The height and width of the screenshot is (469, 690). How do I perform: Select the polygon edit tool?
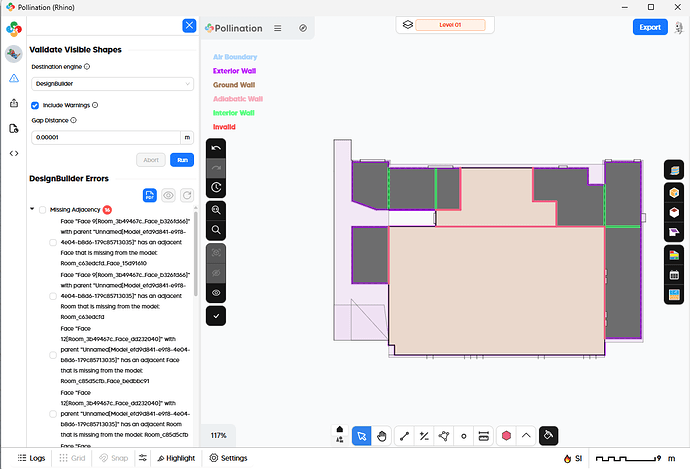point(444,436)
